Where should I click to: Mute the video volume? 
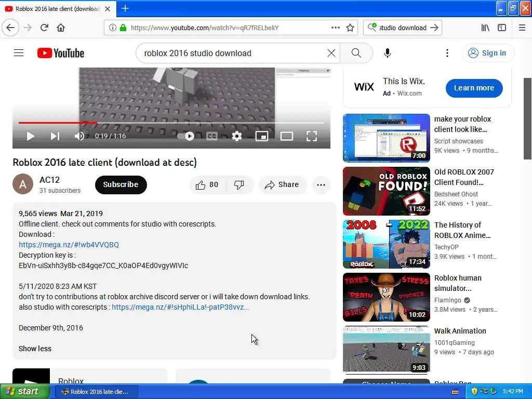(79, 136)
